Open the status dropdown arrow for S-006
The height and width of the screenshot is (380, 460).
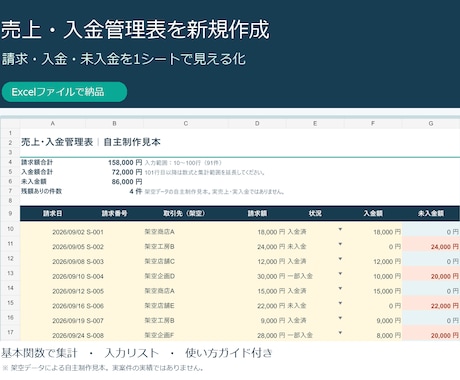[340, 303]
